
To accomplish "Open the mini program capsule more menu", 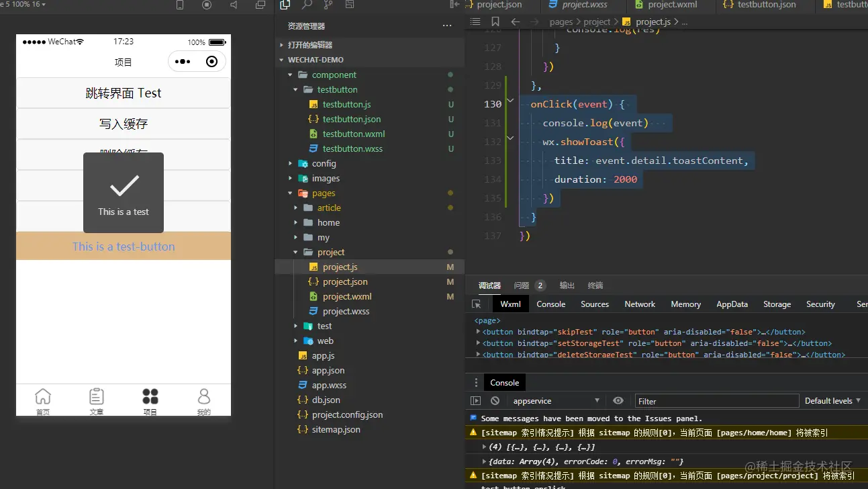I will pos(183,62).
